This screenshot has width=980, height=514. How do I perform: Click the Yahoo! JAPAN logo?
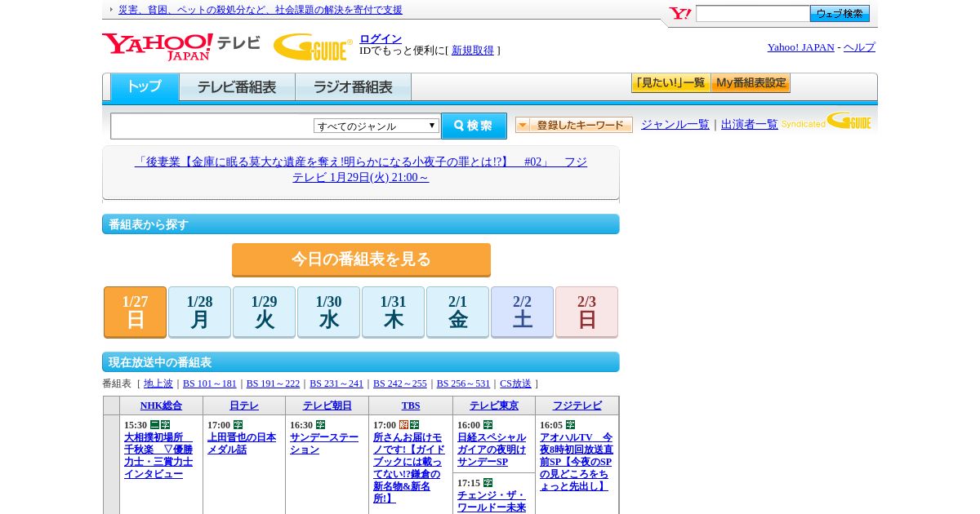pyautogui.click(x=157, y=47)
